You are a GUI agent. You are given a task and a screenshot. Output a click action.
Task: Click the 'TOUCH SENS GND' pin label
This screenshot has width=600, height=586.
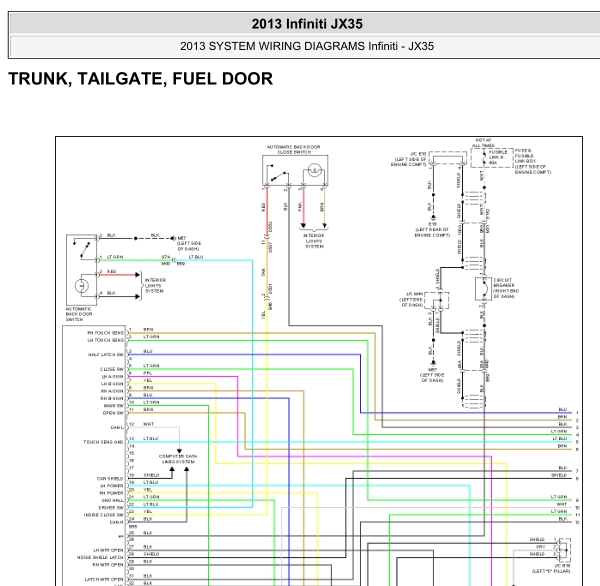(103, 442)
